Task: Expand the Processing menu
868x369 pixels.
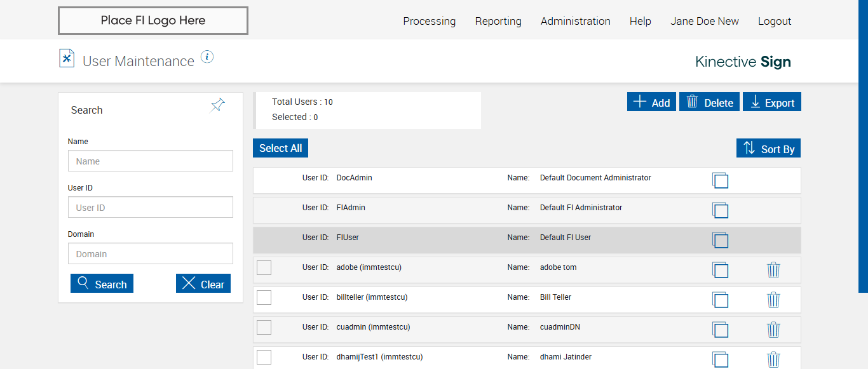Action: [x=429, y=21]
